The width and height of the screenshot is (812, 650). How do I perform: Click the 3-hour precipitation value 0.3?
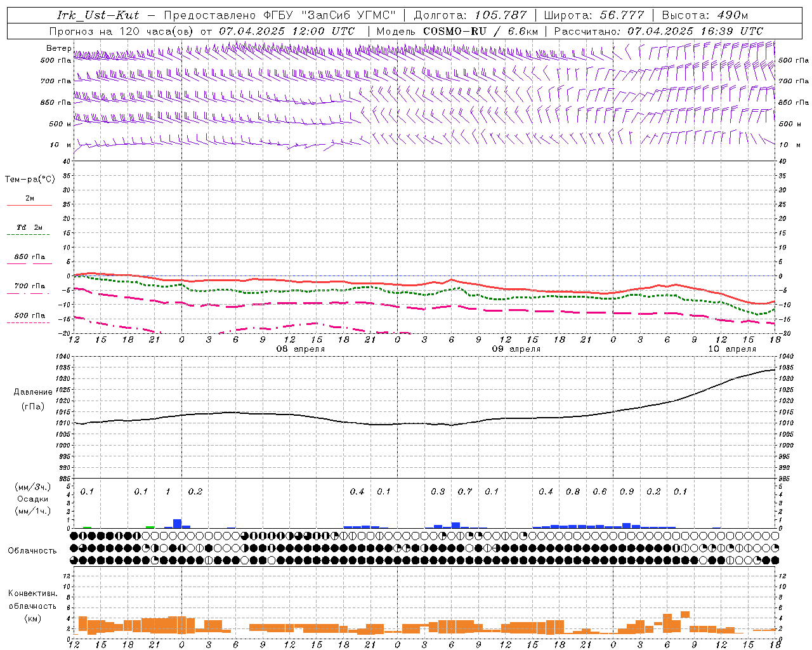point(438,492)
